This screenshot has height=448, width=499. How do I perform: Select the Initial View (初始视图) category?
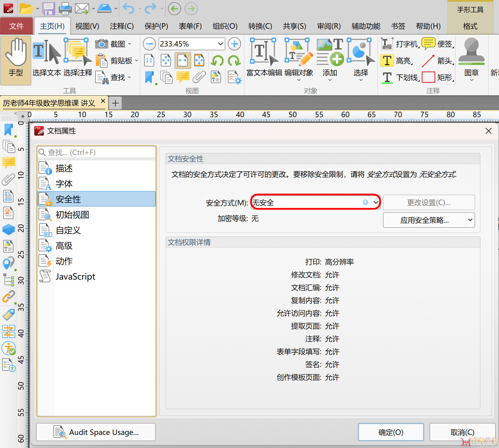coord(72,215)
